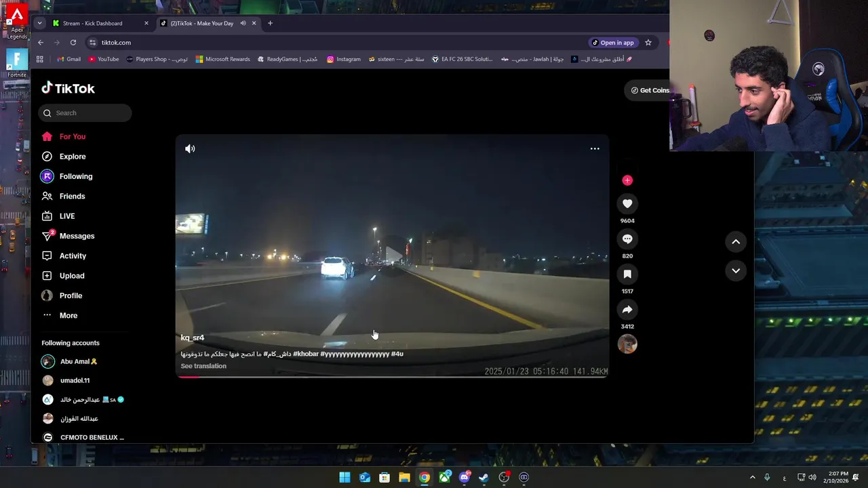Open comments via the speech bubble icon
Viewport: 868px width, 488px height.
pos(627,239)
